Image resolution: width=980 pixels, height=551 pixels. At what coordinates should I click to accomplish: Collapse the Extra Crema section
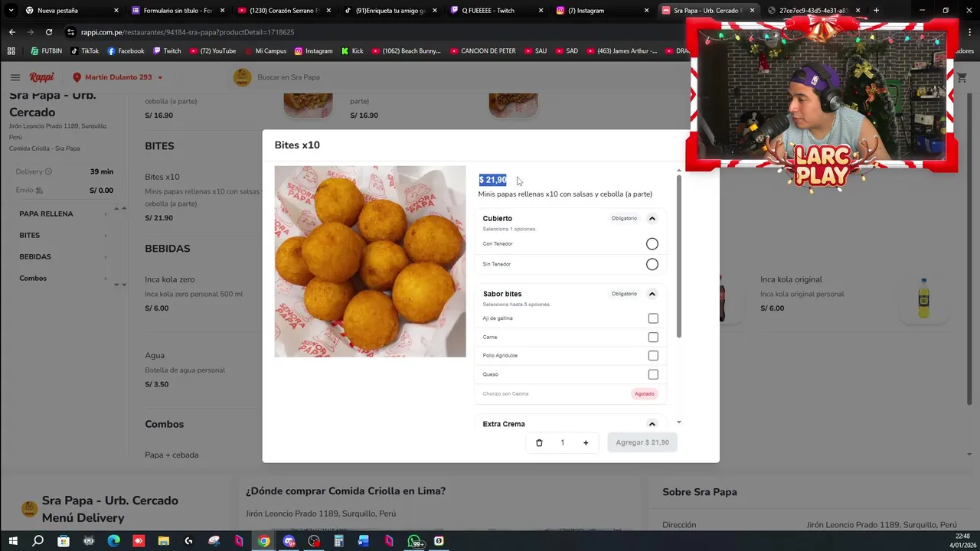point(652,424)
